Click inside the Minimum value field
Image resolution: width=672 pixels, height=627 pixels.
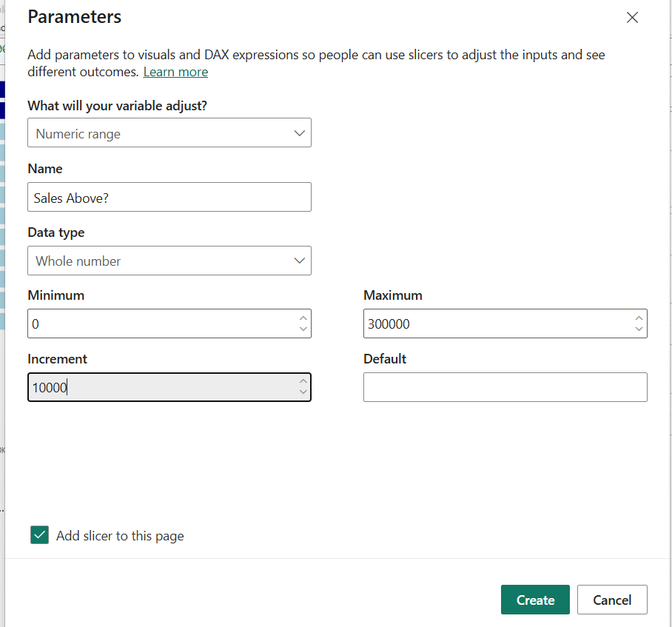click(159, 323)
